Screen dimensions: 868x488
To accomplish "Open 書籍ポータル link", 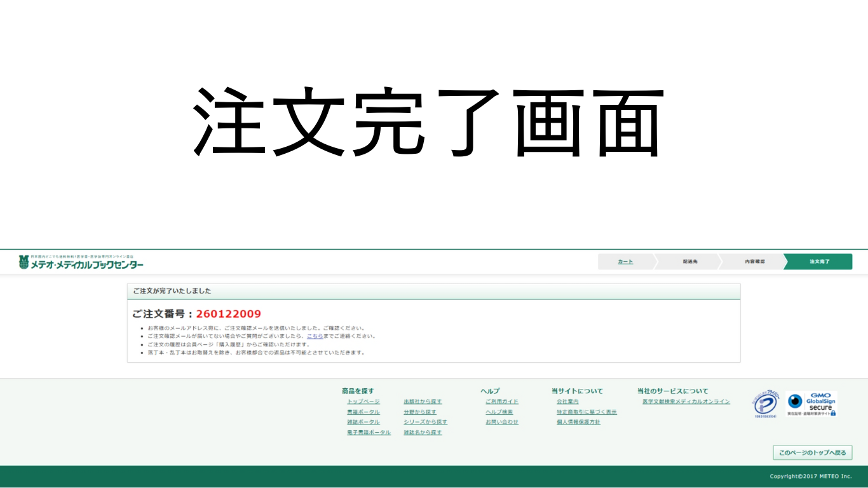I will click(363, 412).
